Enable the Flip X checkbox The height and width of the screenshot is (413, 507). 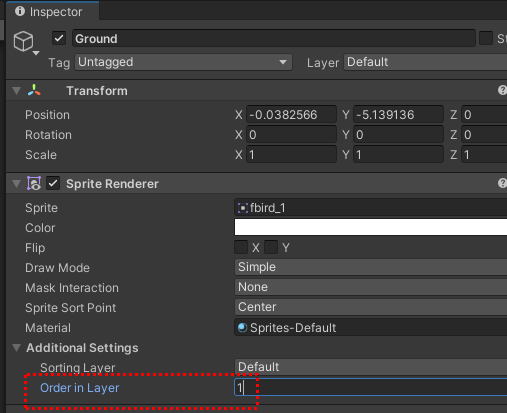(241, 247)
